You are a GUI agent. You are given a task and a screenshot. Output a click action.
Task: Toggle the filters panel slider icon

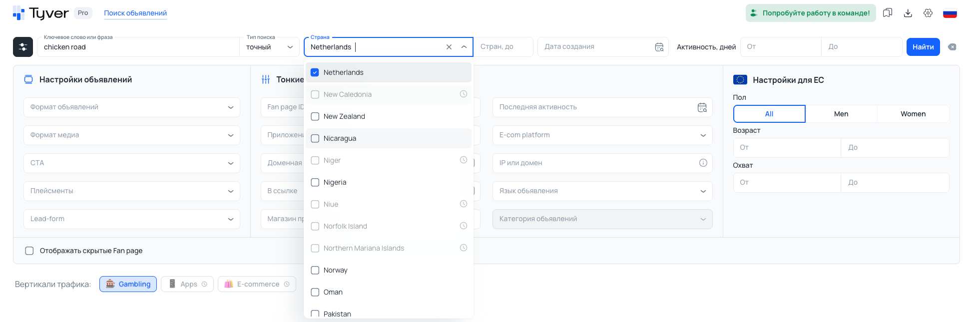coord(23,47)
